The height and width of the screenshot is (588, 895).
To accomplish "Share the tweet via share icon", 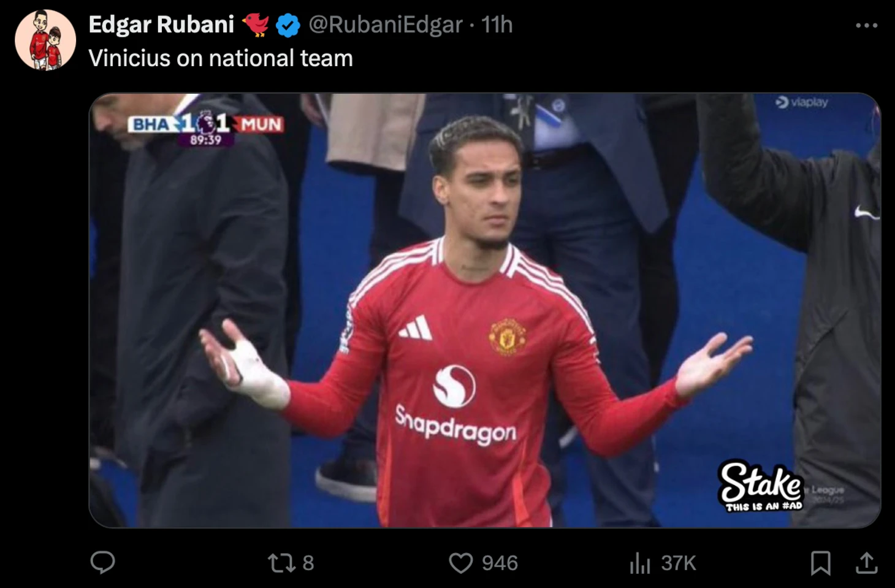I will (x=866, y=563).
